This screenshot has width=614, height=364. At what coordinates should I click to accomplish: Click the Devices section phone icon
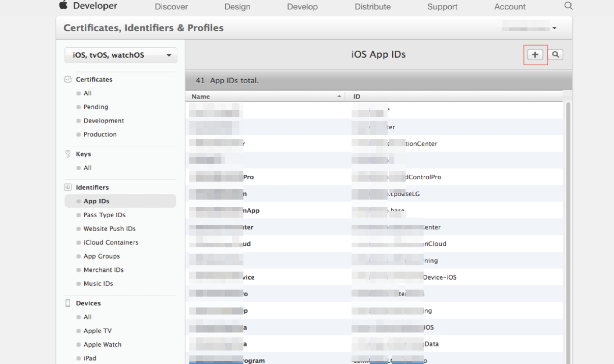point(68,303)
